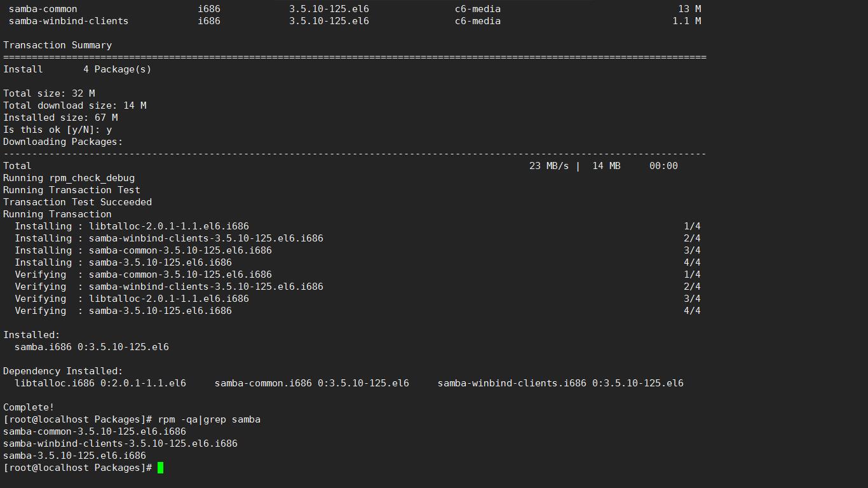Click 'samba-winbind-clients' name in top table
This screenshot has height=488, width=868.
point(69,21)
